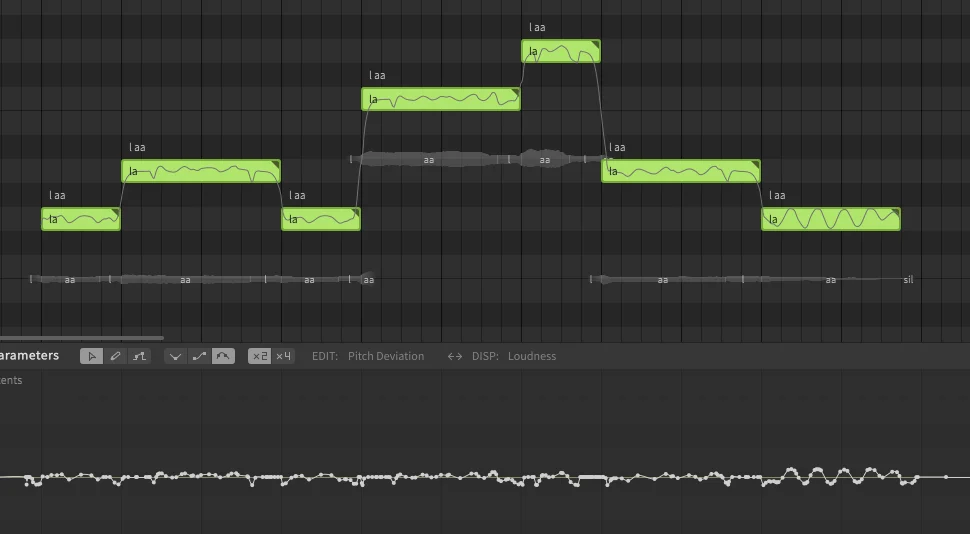Click the corner triangle on the vibrato la note
970x534 pixels.
pos(895,213)
